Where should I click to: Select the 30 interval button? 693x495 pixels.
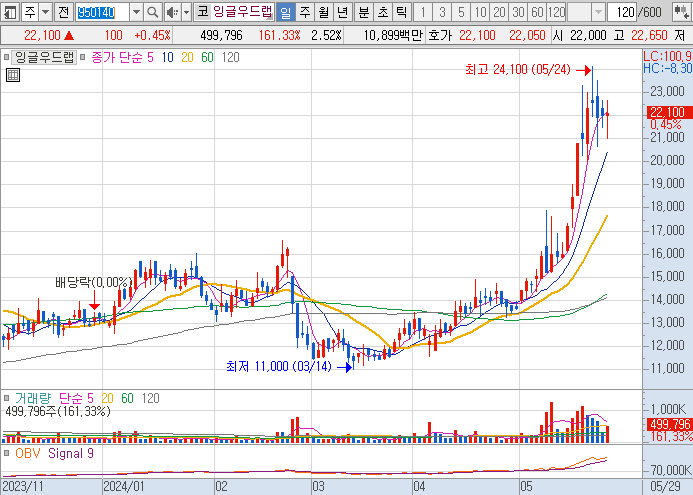pos(518,12)
